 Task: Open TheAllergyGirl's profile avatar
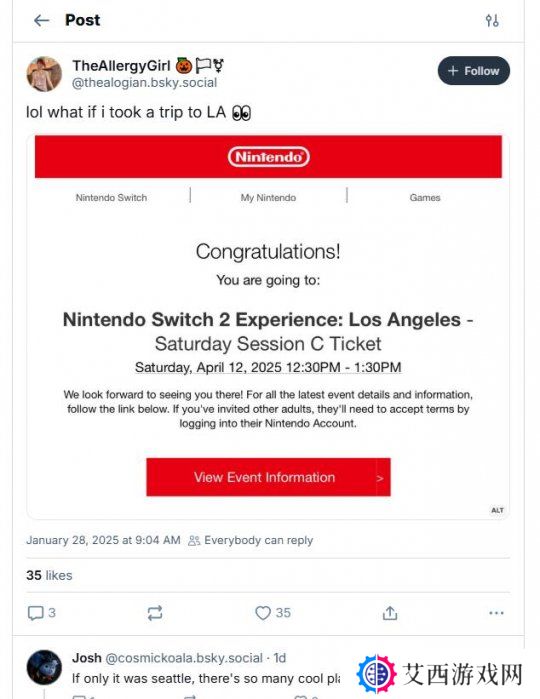click(x=44, y=74)
